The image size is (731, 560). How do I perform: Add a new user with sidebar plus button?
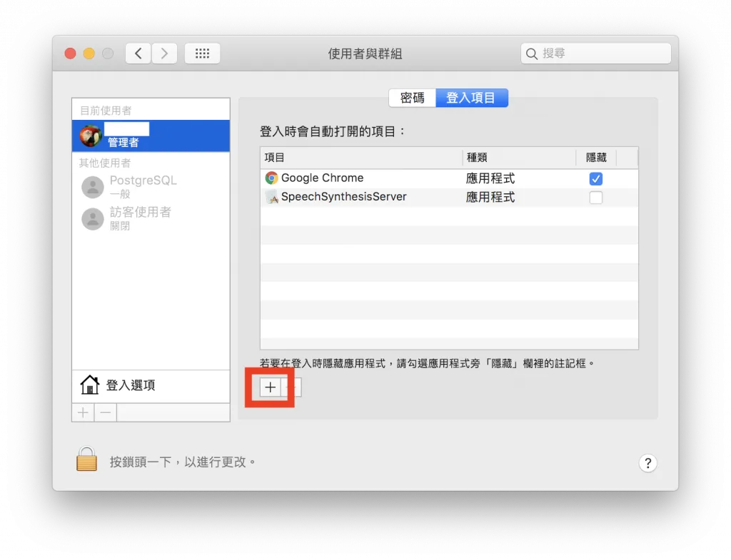coord(83,413)
